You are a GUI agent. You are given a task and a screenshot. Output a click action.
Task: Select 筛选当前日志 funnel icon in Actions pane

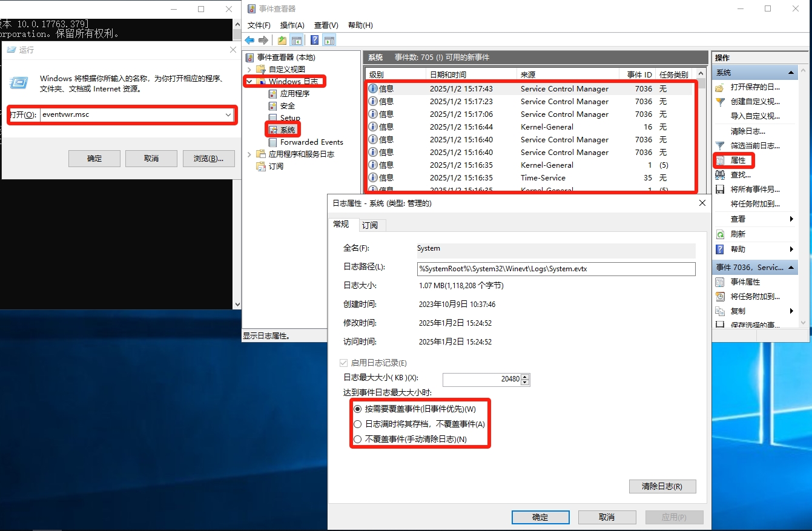tap(720, 145)
